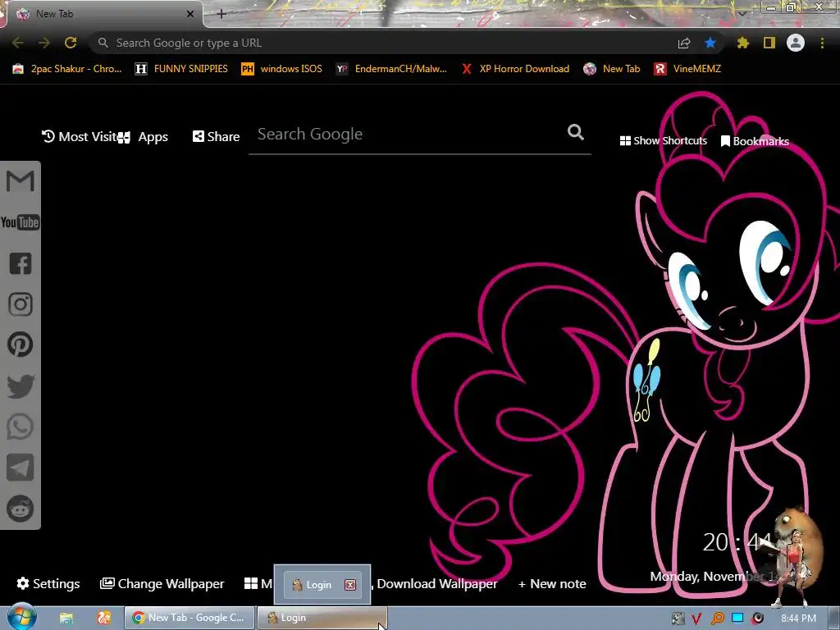Open the 2pac Shakur bookmark
This screenshot has width=840, height=630.
[x=67, y=69]
